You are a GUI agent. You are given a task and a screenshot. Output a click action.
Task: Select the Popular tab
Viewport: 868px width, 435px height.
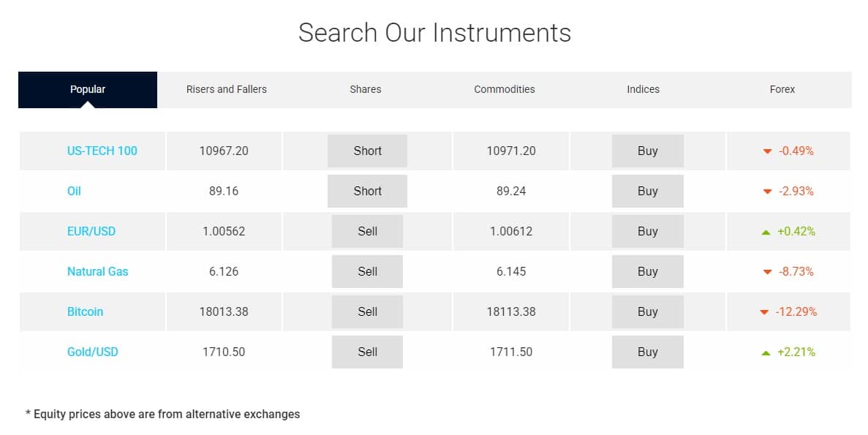point(87,89)
